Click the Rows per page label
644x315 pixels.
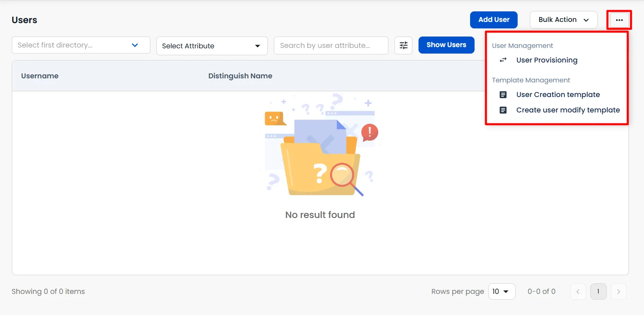coord(458,291)
